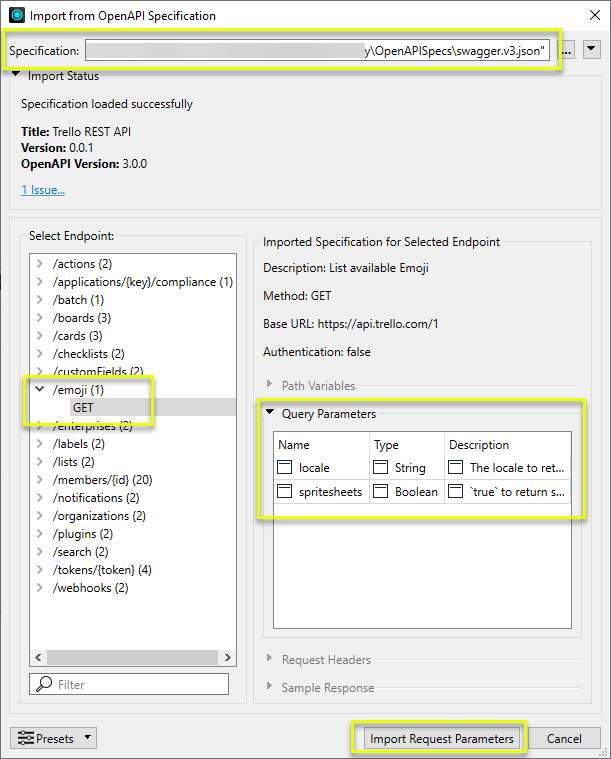The image size is (611, 759).
Task: Collapse the Import Status section
Action: click(x=16, y=76)
